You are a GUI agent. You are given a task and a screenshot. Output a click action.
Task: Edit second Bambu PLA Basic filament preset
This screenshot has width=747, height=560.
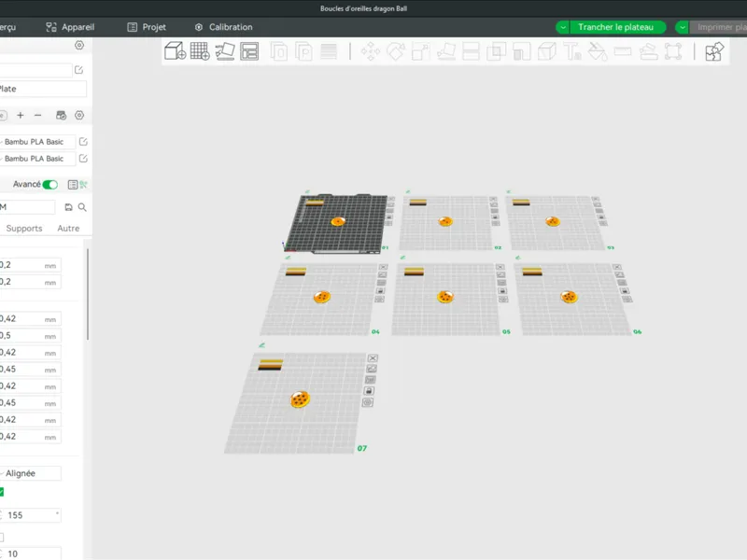(83, 159)
